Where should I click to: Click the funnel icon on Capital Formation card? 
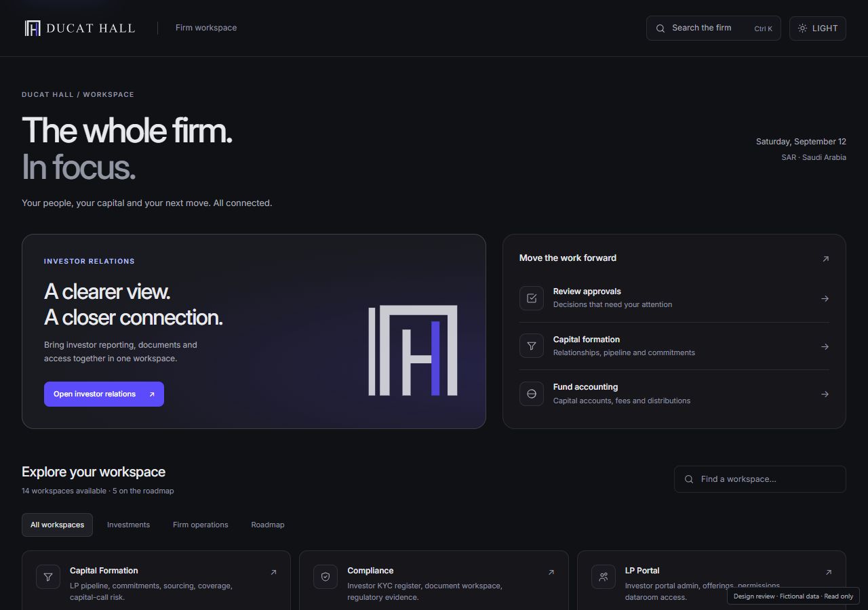pyautogui.click(x=48, y=577)
